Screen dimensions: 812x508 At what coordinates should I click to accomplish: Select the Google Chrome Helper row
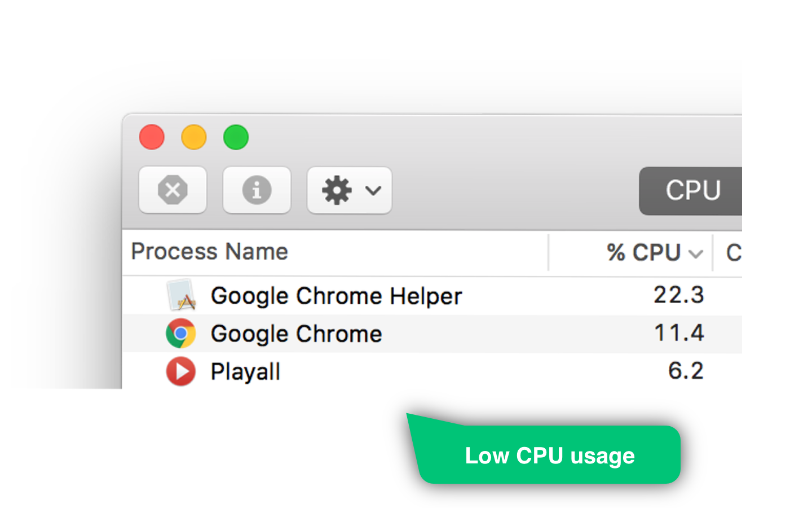[x=432, y=296]
